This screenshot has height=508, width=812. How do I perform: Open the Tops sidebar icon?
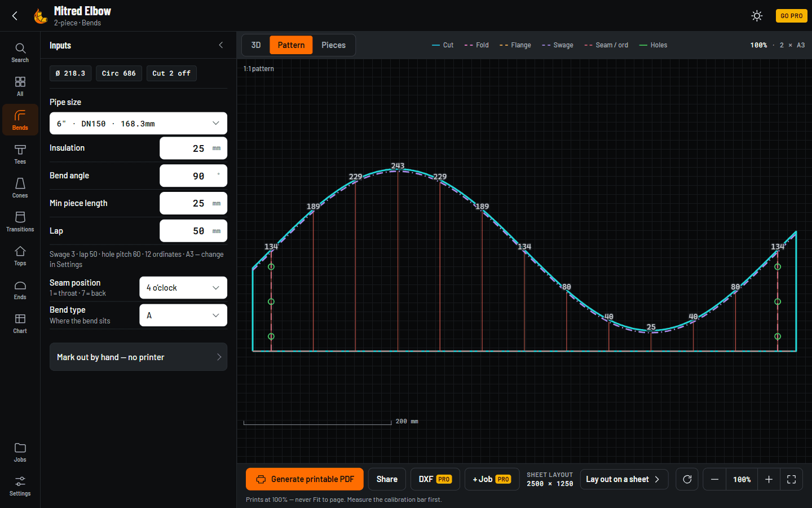coord(20,256)
